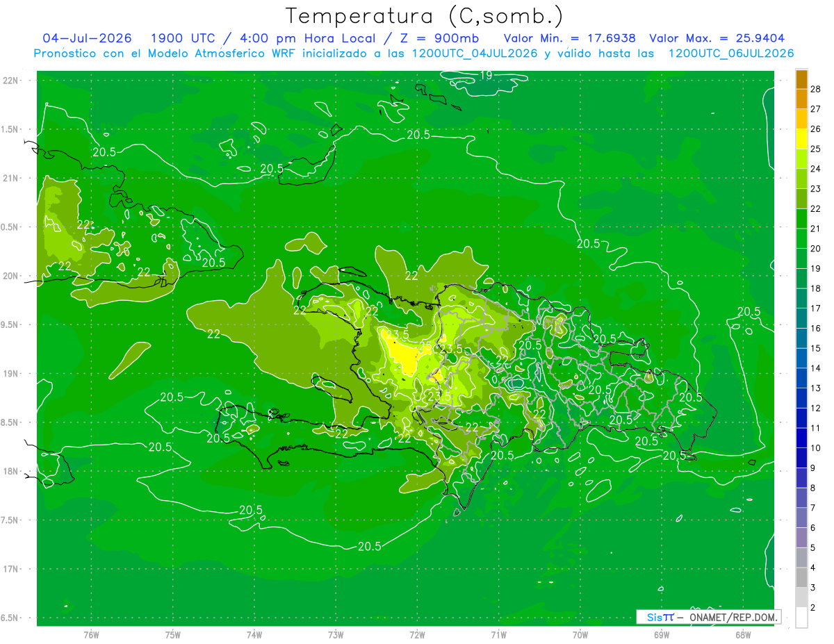Image resolution: width=834 pixels, height=644 pixels.
Task: Click the '18N' latitude axis label
Action: coord(11,471)
